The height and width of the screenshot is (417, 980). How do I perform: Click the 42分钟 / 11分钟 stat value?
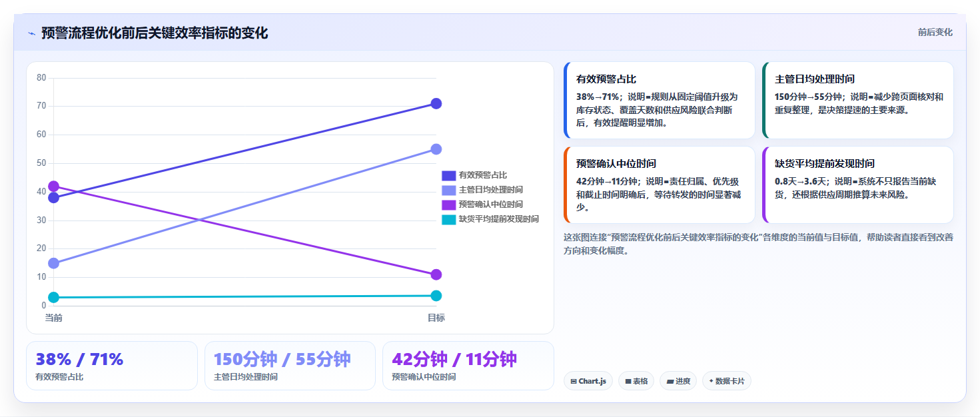(454, 359)
